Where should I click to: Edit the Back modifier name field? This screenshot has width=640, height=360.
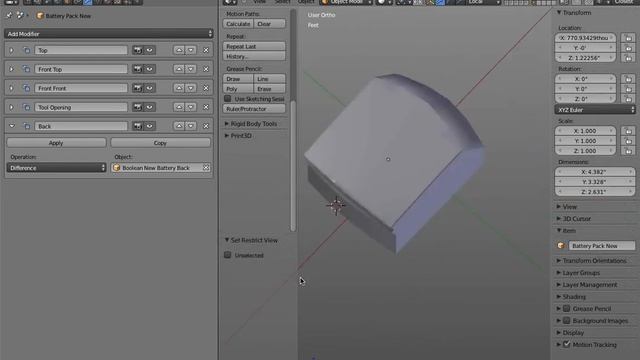coord(81,126)
